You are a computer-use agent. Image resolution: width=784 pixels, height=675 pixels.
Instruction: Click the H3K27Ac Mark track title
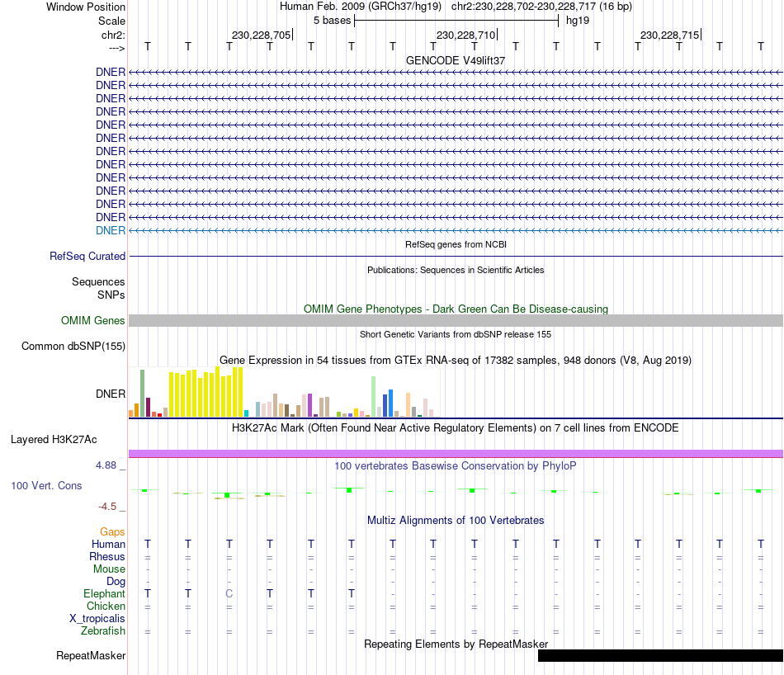(456, 428)
